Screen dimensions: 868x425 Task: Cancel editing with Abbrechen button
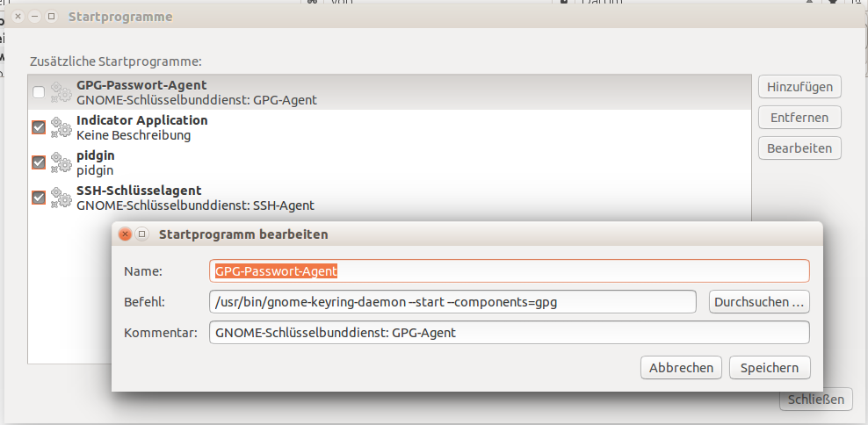(681, 367)
